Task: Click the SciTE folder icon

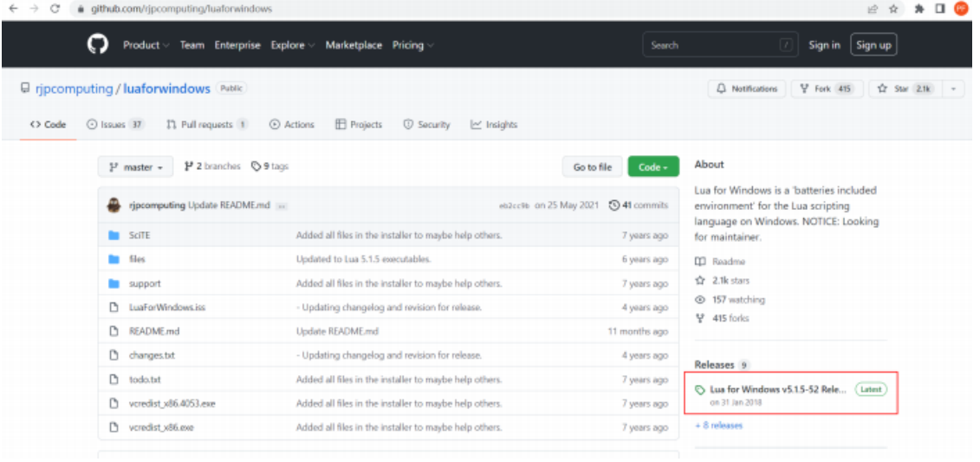Action: 114,236
